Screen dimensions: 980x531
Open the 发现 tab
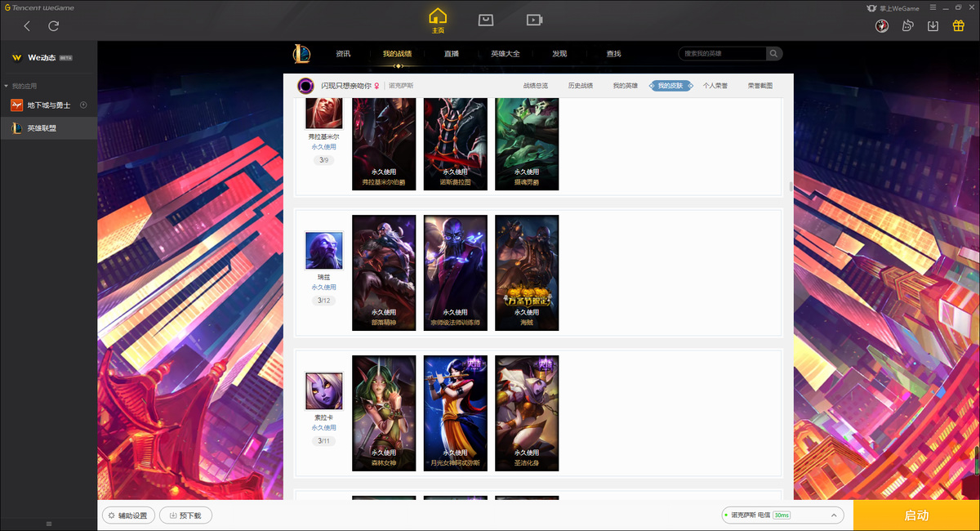(x=559, y=54)
